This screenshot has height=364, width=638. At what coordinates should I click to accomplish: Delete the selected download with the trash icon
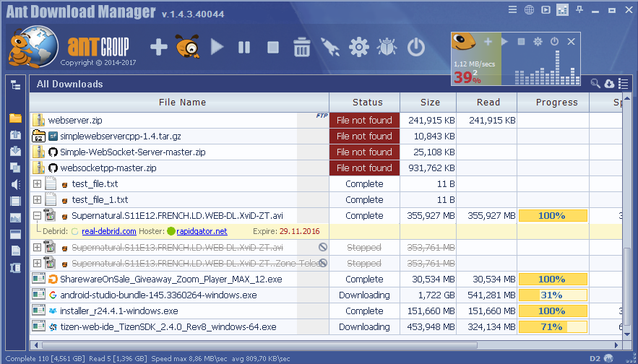(x=301, y=47)
